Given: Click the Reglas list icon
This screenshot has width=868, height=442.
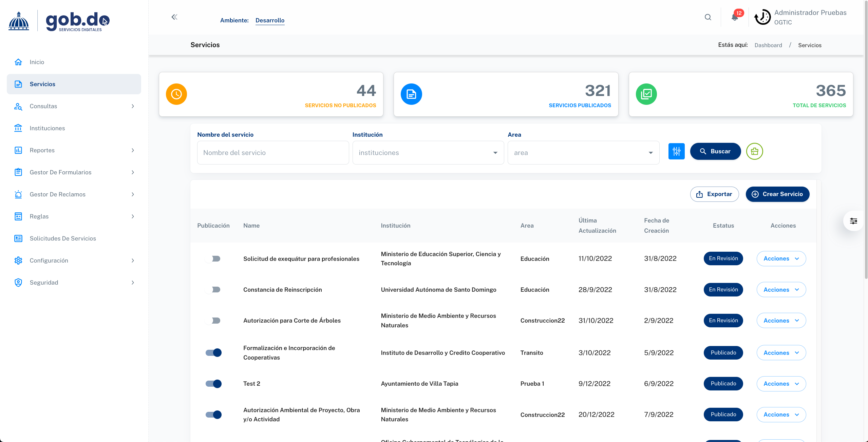Looking at the screenshot, I should click(x=18, y=216).
